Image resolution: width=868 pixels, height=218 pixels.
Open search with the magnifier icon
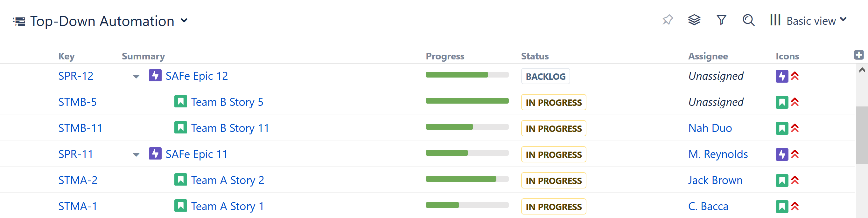[x=748, y=20]
